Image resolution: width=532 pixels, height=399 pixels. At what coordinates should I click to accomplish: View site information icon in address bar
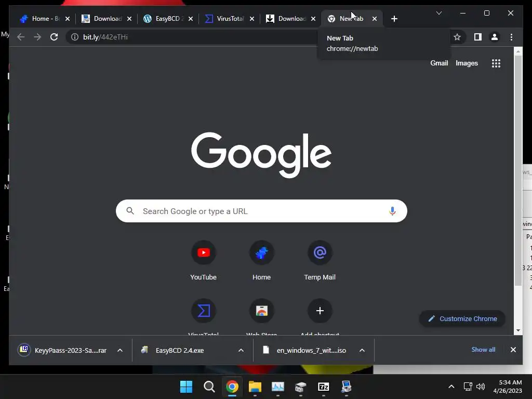pyautogui.click(x=75, y=37)
